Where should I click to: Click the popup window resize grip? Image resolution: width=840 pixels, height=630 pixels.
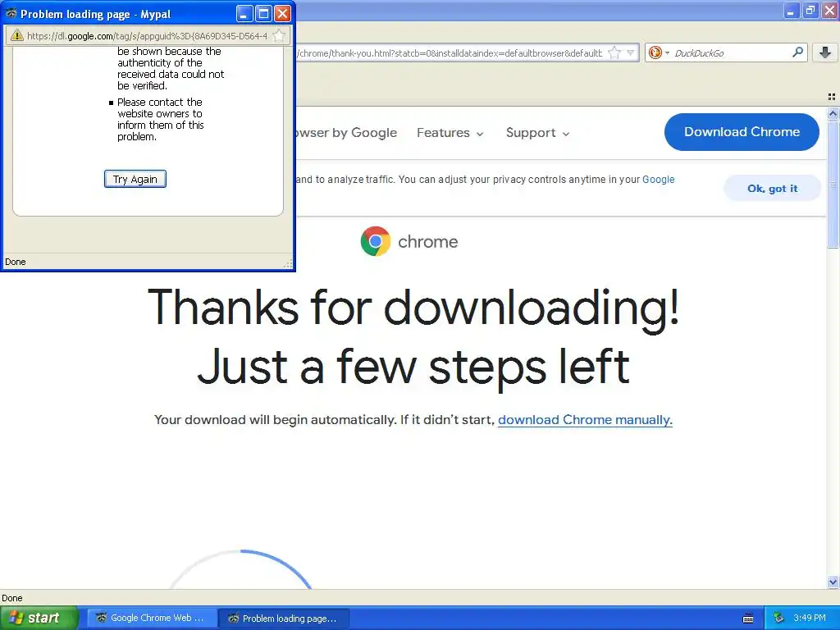288,263
